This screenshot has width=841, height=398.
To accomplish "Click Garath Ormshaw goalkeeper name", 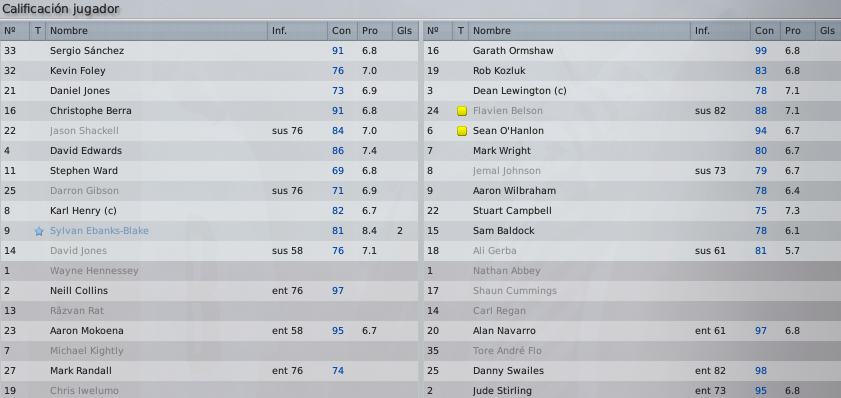I will [x=513, y=51].
